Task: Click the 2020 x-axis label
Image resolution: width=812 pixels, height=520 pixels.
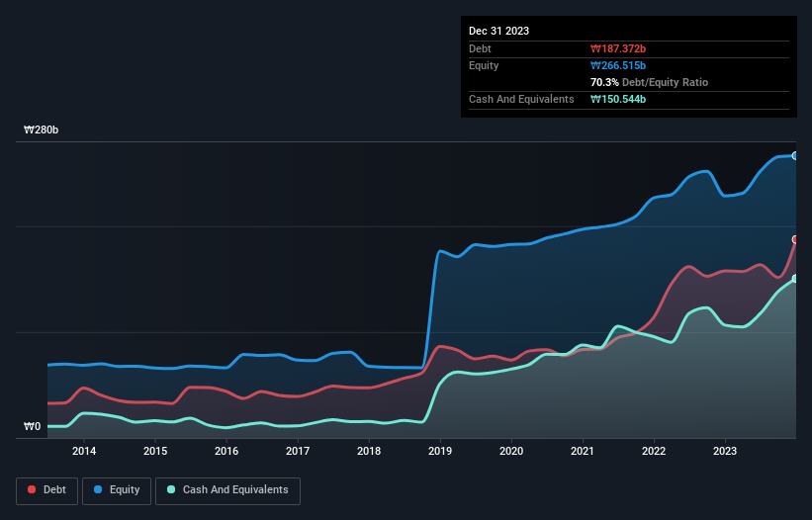Action: tap(511, 451)
